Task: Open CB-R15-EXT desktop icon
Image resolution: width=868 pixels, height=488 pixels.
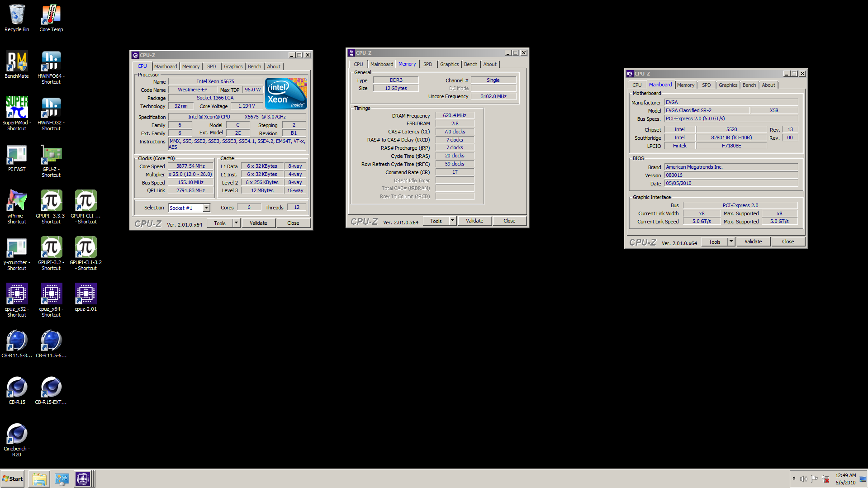Action: [51, 391]
